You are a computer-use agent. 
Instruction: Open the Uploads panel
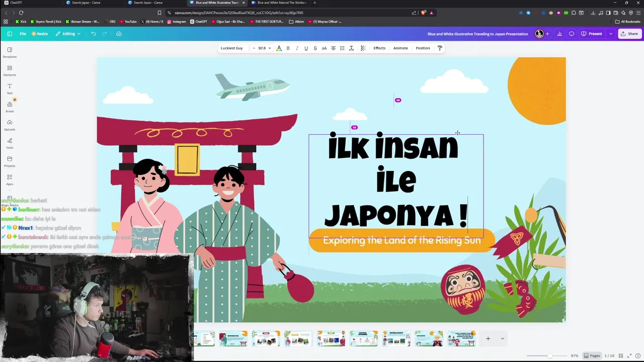pos(10,125)
